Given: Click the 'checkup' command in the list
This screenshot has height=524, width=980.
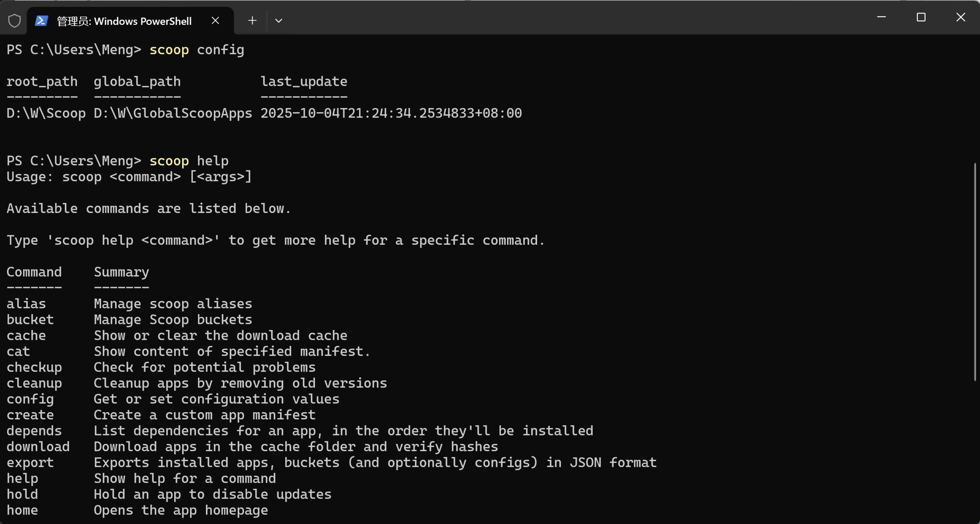Looking at the screenshot, I should tap(34, 367).
